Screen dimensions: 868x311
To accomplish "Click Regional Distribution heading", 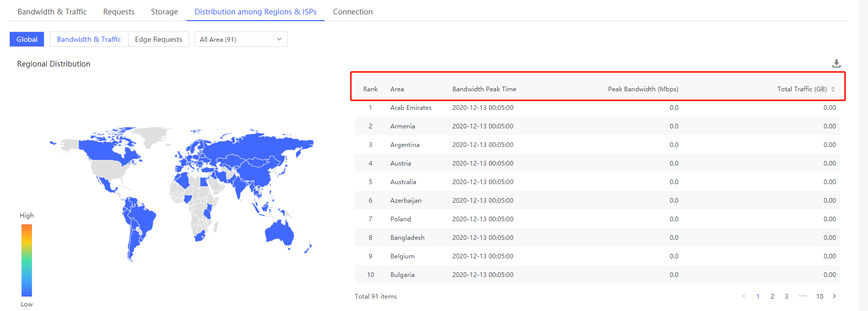I will click(x=54, y=64).
